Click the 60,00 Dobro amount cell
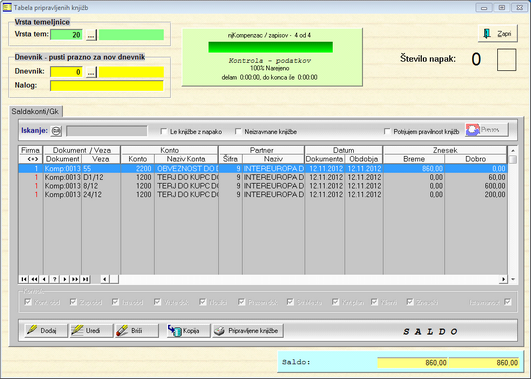The width and height of the screenshot is (531, 379). coord(476,177)
